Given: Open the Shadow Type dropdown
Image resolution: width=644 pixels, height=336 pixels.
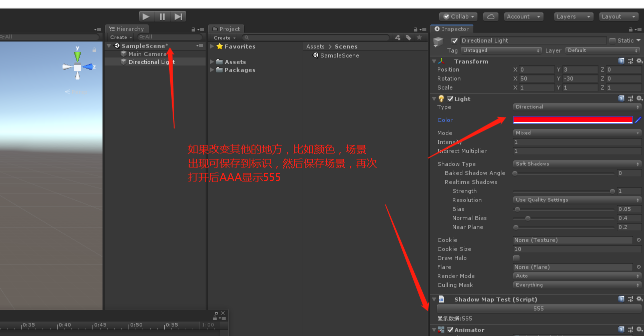Looking at the screenshot, I should pos(576,163).
